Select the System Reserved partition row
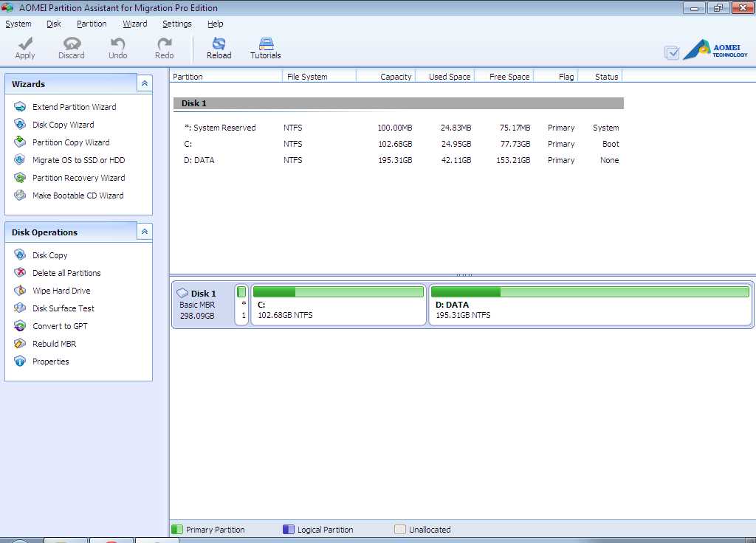 (398, 128)
